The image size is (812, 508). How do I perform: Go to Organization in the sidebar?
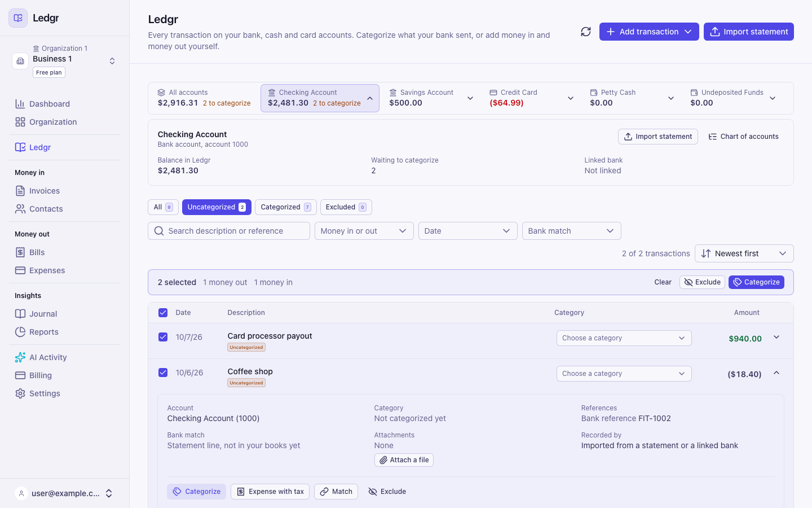[x=64, y=122]
